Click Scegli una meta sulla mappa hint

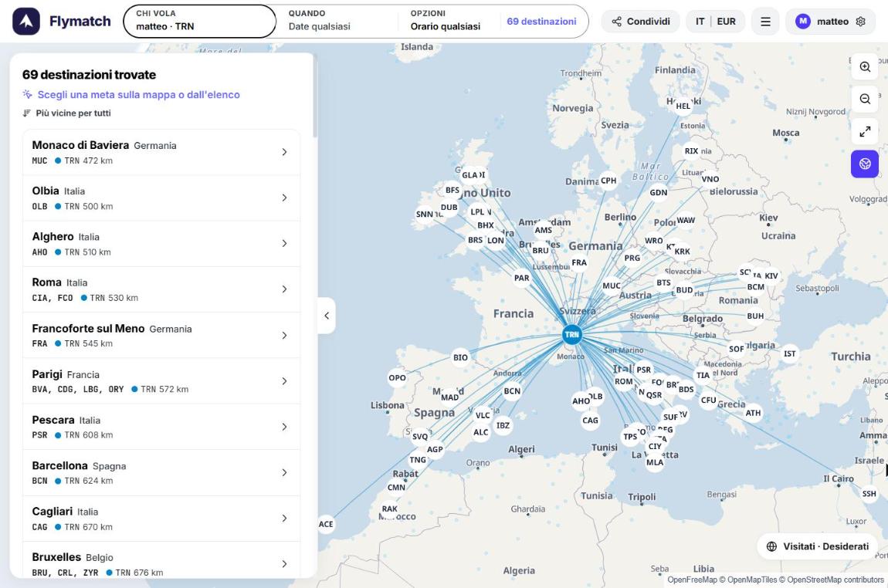coord(131,94)
